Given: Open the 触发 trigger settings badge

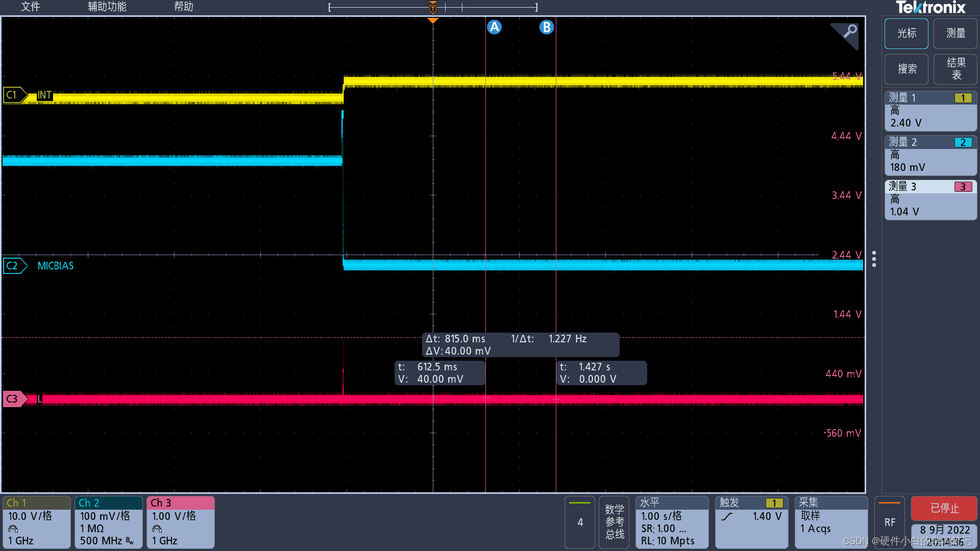Looking at the screenshot, I should point(751,522).
